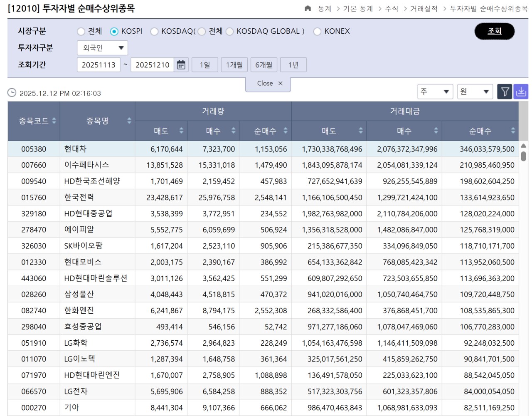Click 주식 breadcrumb link

coord(392,9)
